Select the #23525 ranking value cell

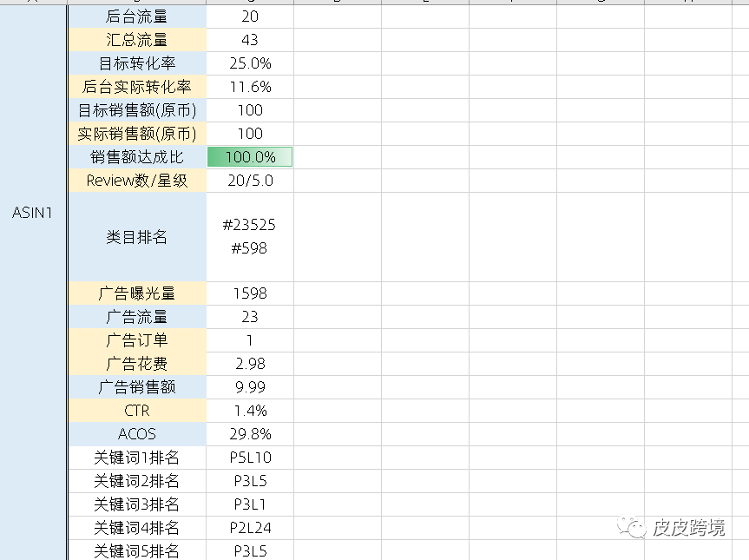pos(250,224)
